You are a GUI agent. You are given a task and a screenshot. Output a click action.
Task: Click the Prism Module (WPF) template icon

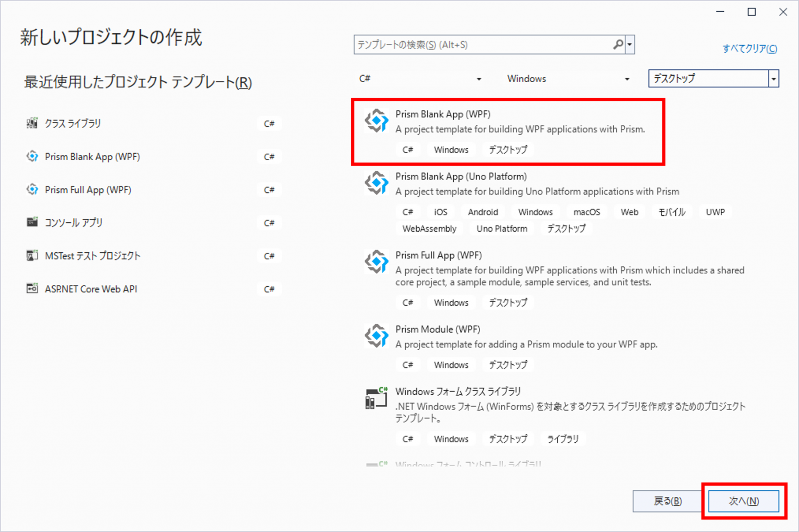[x=376, y=336]
